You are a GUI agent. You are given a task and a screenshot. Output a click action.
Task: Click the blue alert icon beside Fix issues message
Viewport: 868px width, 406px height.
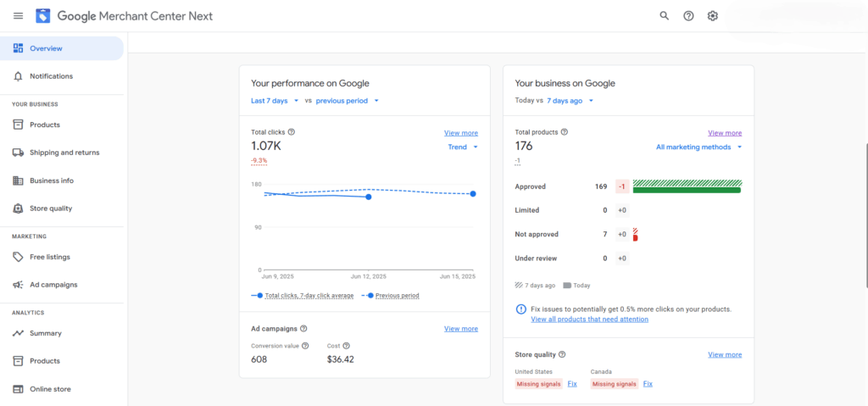point(521,309)
